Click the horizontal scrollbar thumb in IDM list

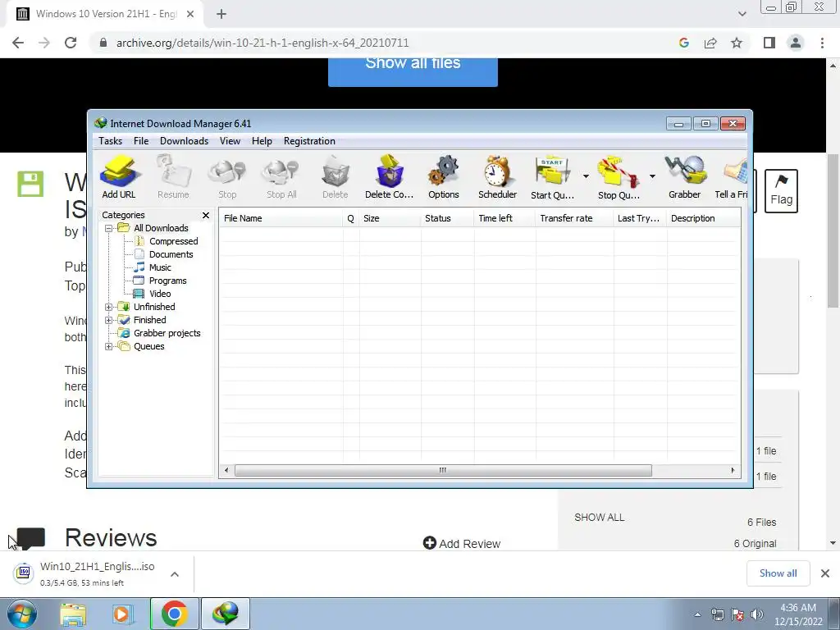point(443,471)
